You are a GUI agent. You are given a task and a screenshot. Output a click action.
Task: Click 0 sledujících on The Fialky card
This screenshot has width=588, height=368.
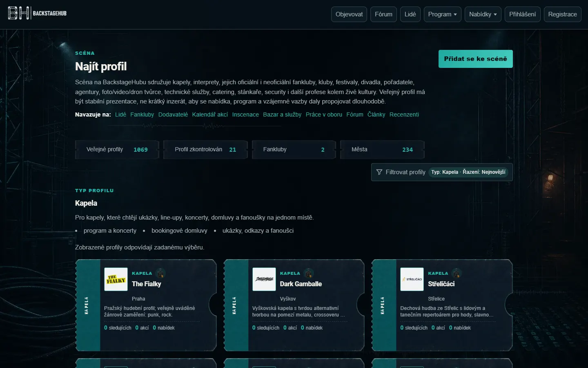(118, 328)
